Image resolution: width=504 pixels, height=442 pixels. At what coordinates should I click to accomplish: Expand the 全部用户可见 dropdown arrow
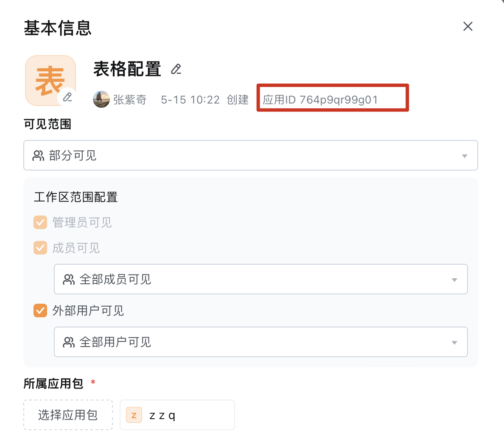pyautogui.click(x=454, y=342)
